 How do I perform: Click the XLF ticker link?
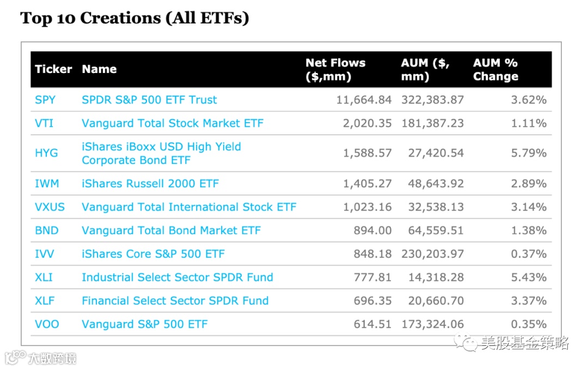[x=44, y=301]
